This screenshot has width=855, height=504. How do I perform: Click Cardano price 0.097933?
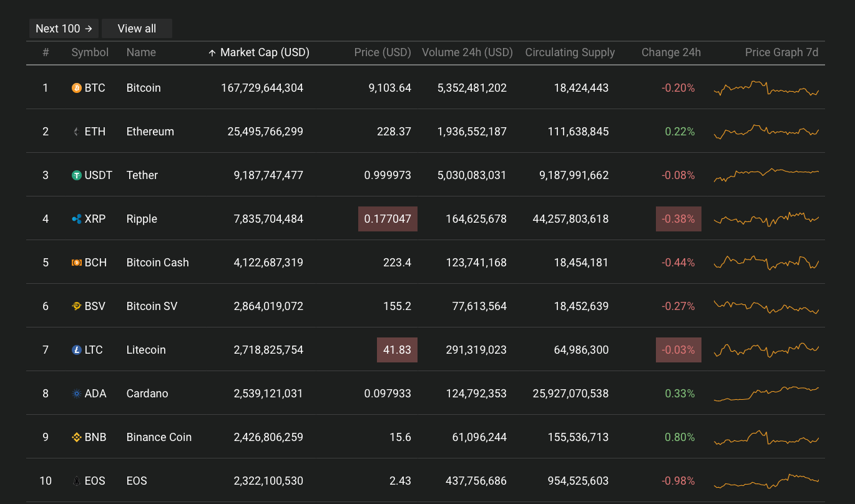(388, 394)
